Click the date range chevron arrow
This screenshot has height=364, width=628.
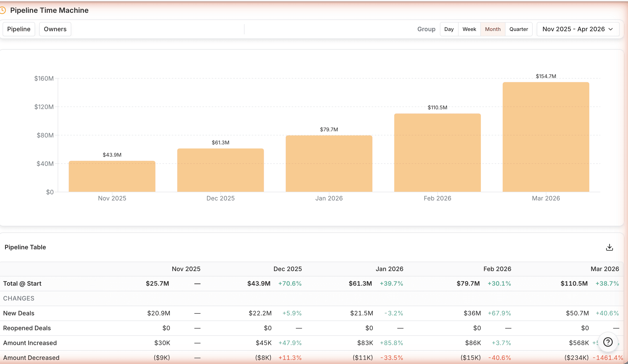(611, 29)
